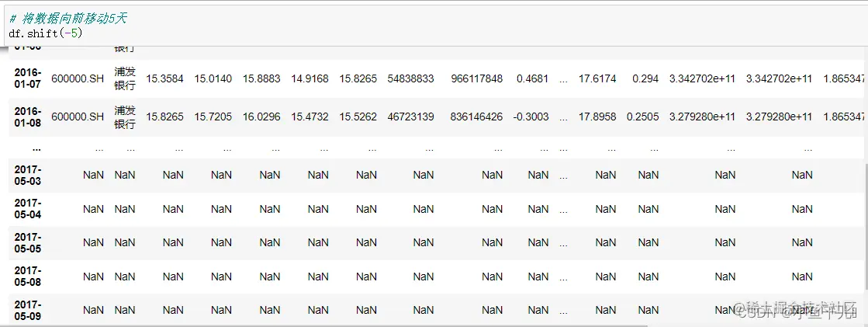Click the value 15.8883

coord(261,78)
